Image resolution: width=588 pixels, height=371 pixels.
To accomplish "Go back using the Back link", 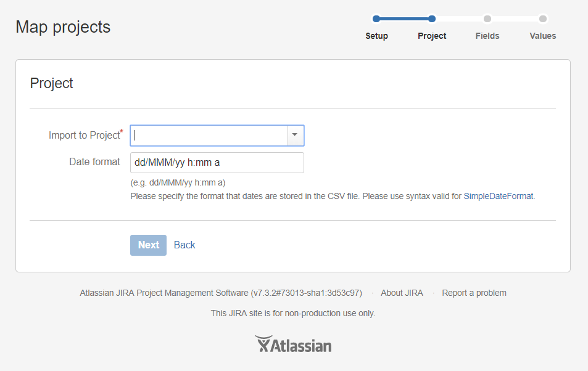I will [184, 245].
